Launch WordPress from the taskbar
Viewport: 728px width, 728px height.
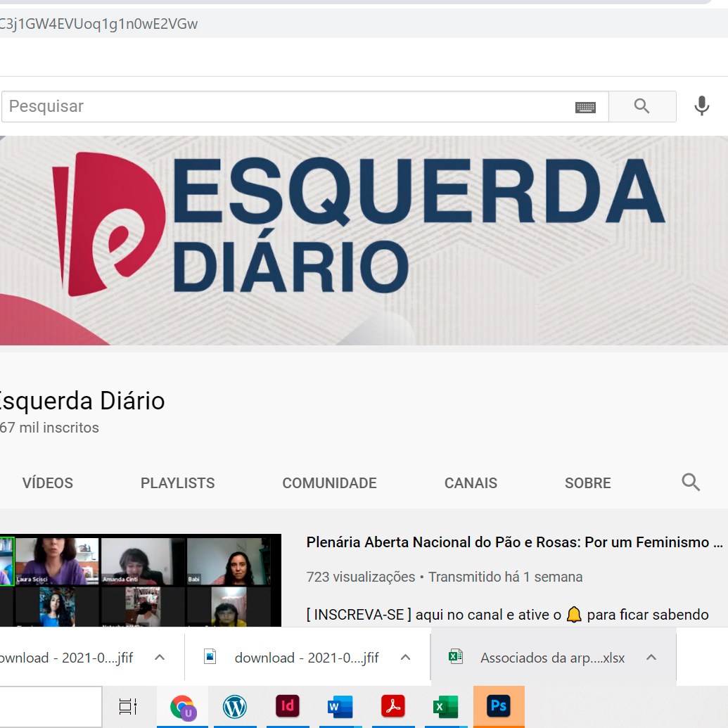point(235,706)
